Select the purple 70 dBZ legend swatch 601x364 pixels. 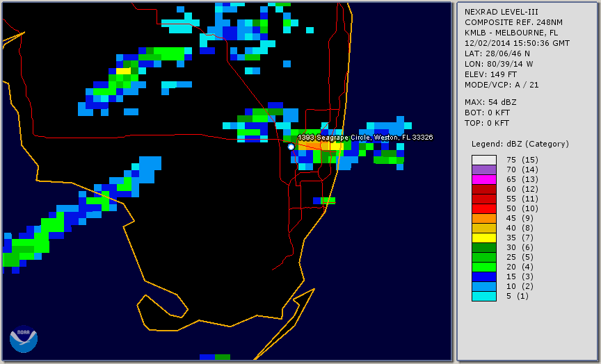click(x=483, y=169)
